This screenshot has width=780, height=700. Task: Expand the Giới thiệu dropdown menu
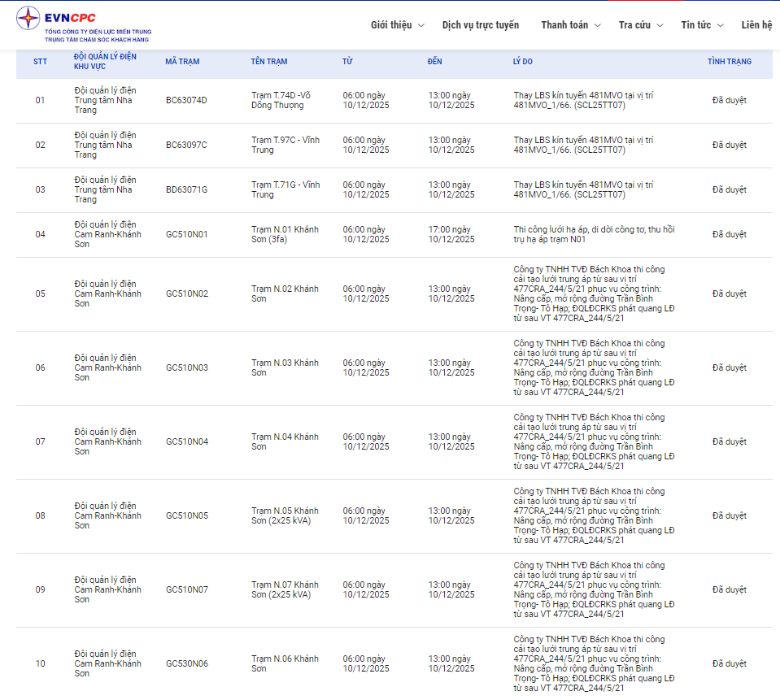[x=397, y=25]
